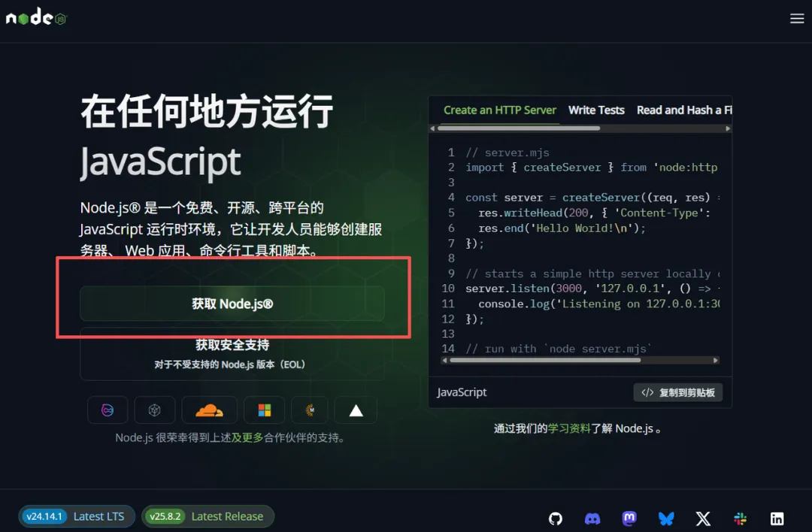Select the Create an HTTP Server tab

pyautogui.click(x=498, y=110)
